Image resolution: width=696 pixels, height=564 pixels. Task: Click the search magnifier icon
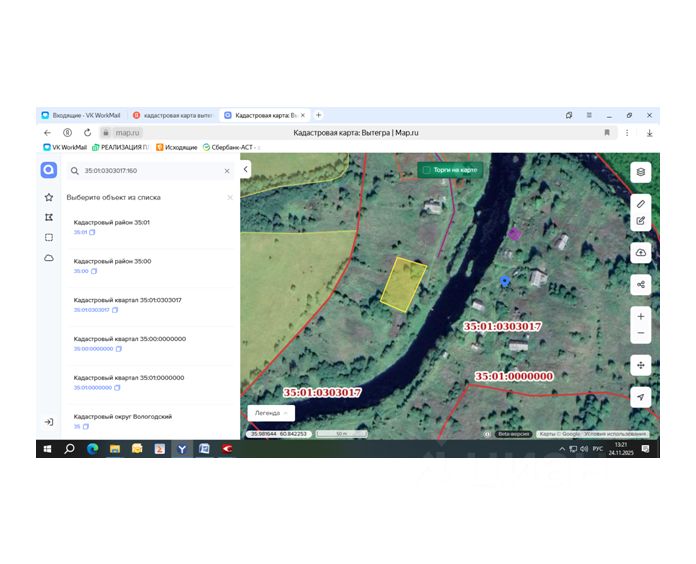tap(75, 171)
